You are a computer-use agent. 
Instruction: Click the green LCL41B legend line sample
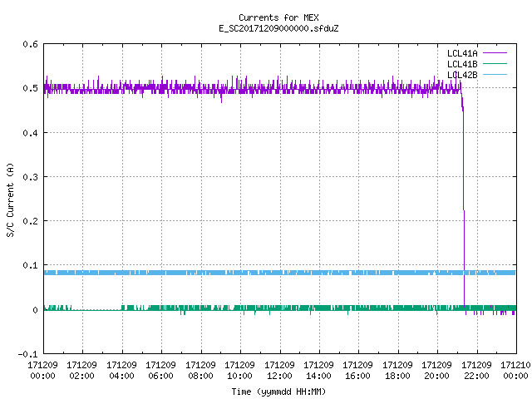coord(495,64)
